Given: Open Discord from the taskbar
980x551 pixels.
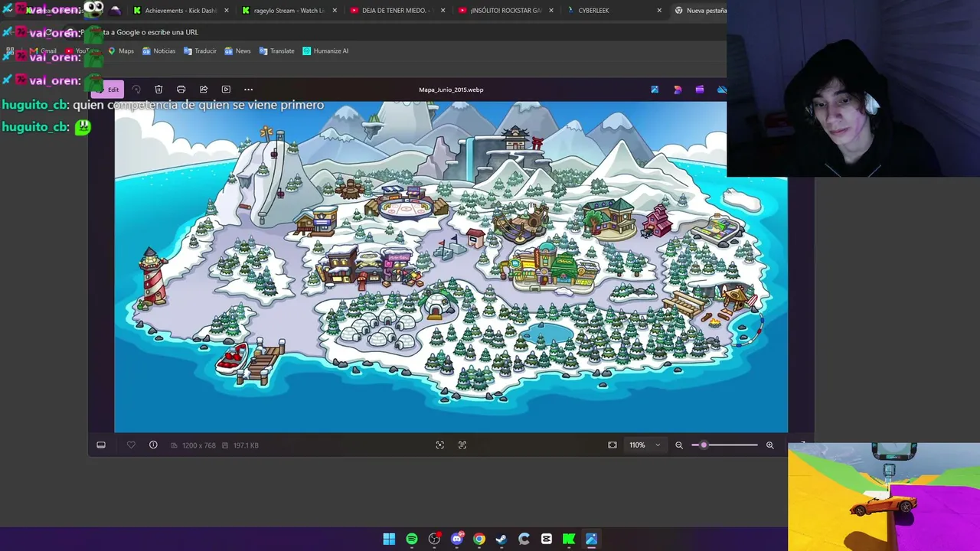Looking at the screenshot, I should coord(457,540).
